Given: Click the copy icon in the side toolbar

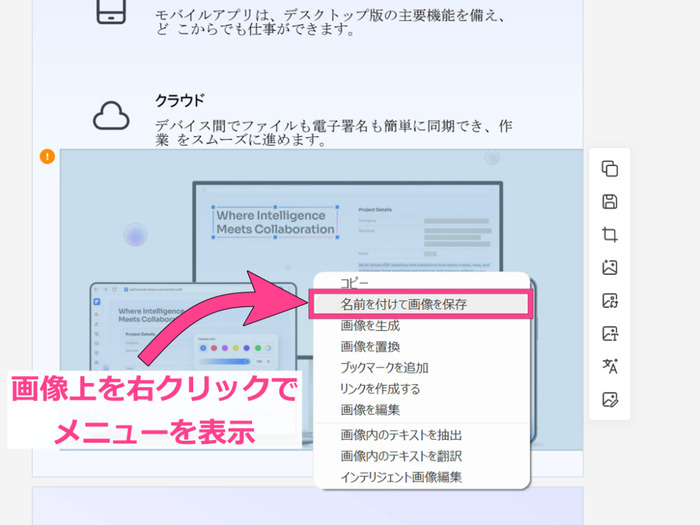Looking at the screenshot, I should click(x=610, y=169).
